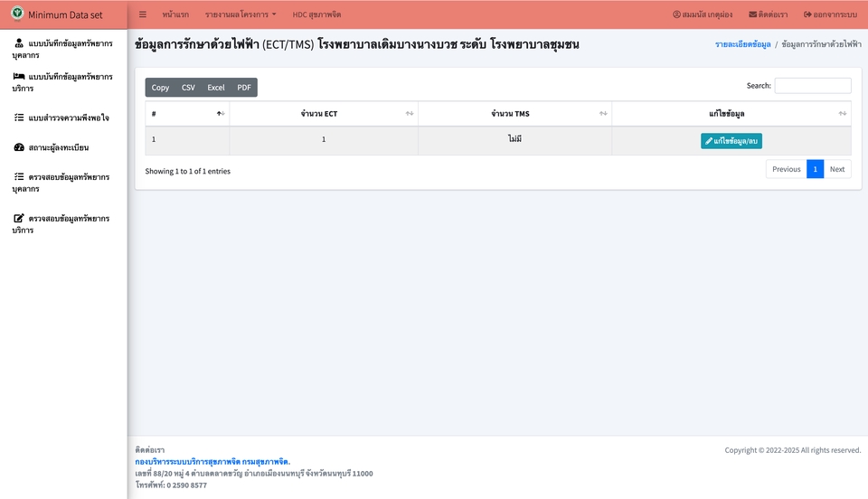Open แบบสำรวจความพึงพอใจ sidebar item
868x499 pixels.
coord(61,118)
